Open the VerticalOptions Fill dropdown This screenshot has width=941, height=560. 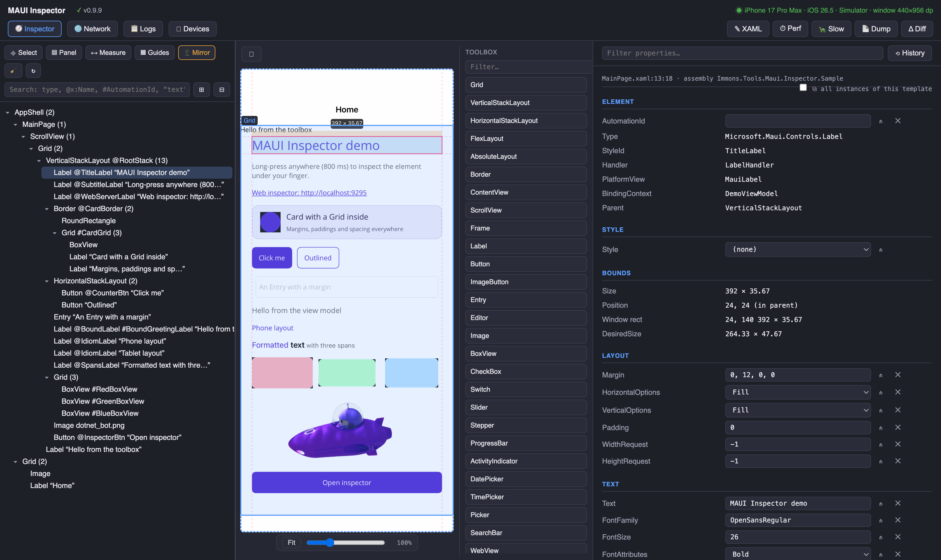[x=798, y=410]
